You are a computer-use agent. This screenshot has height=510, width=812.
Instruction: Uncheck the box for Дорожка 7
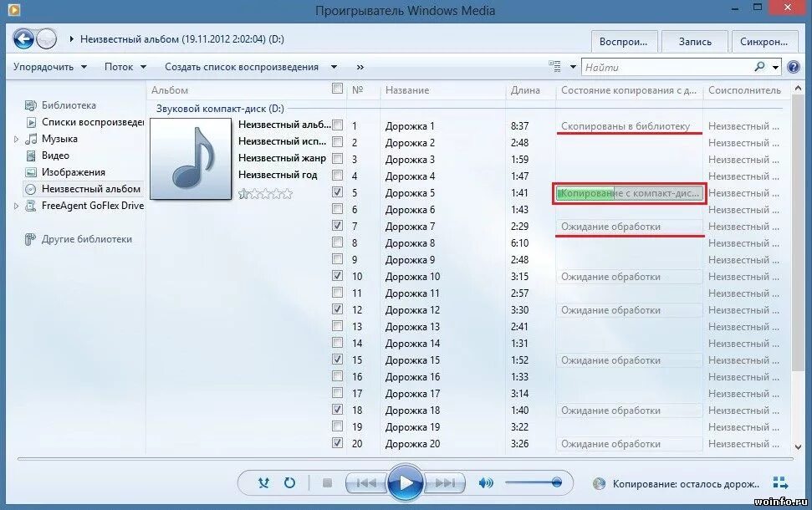pyautogui.click(x=337, y=226)
